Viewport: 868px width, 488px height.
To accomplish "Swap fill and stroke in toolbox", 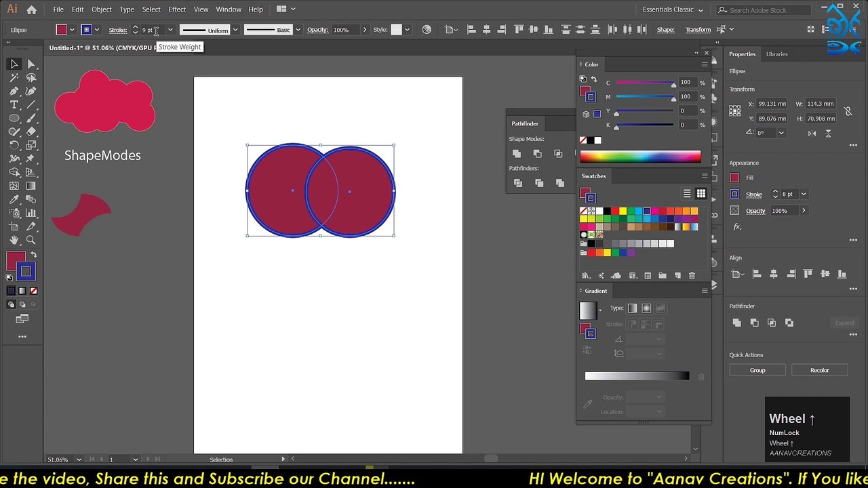I will (x=34, y=255).
